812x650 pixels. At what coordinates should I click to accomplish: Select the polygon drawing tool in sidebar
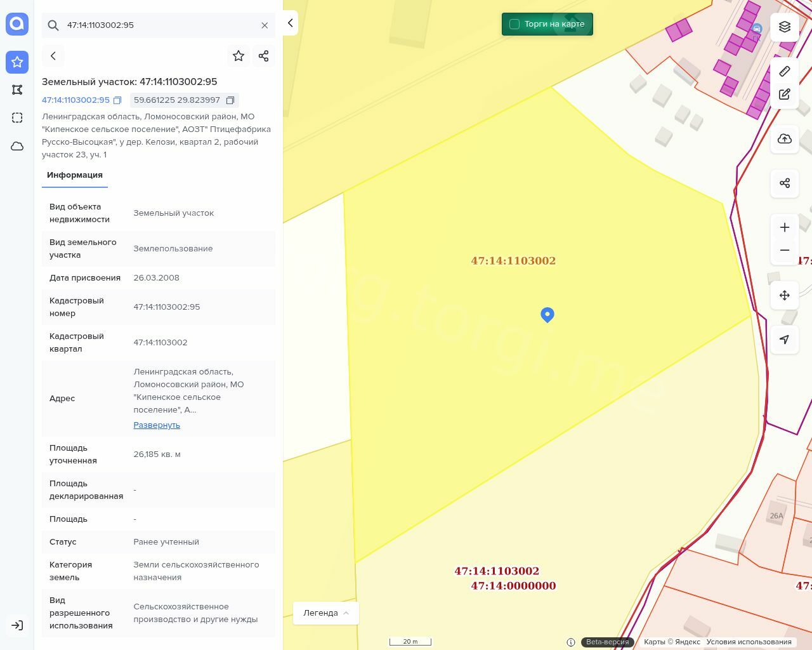[x=17, y=90]
